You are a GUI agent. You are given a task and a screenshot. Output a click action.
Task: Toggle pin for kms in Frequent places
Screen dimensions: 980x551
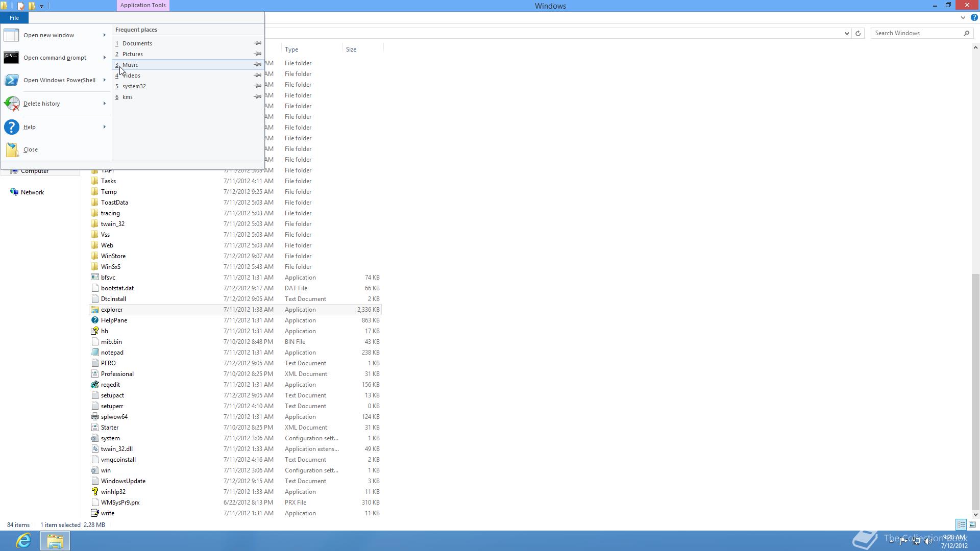click(x=258, y=97)
